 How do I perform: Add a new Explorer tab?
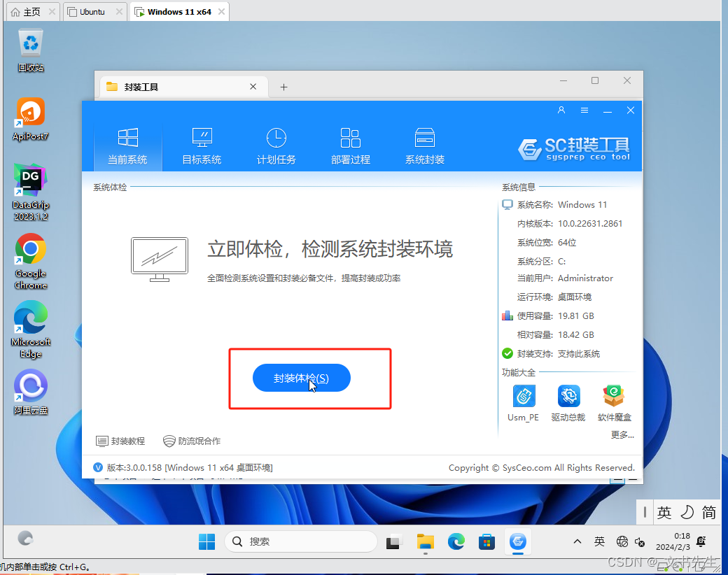pos(283,87)
